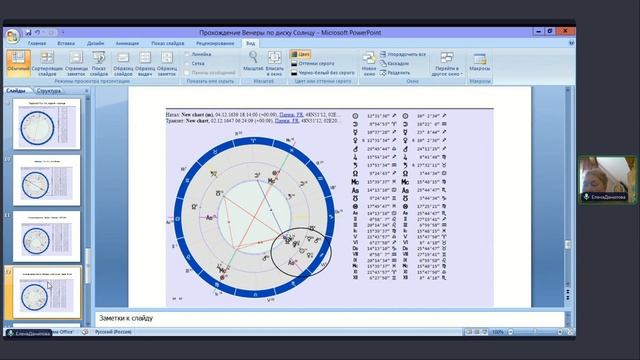Open Страницы заметок view
The image size is (640, 360).
click(76, 63)
